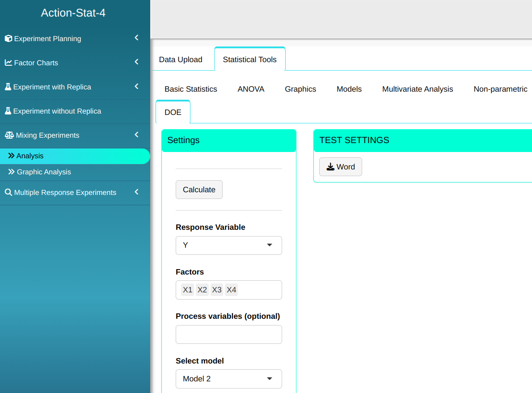Click flask icon next to Experiment without Replica
This screenshot has height=393, width=532.
[8, 111]
